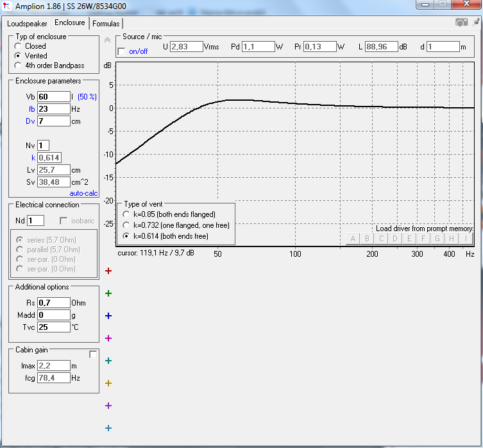Click the camera screenshot icon
This screenshot has width=483, height=448.
[461, 22]
